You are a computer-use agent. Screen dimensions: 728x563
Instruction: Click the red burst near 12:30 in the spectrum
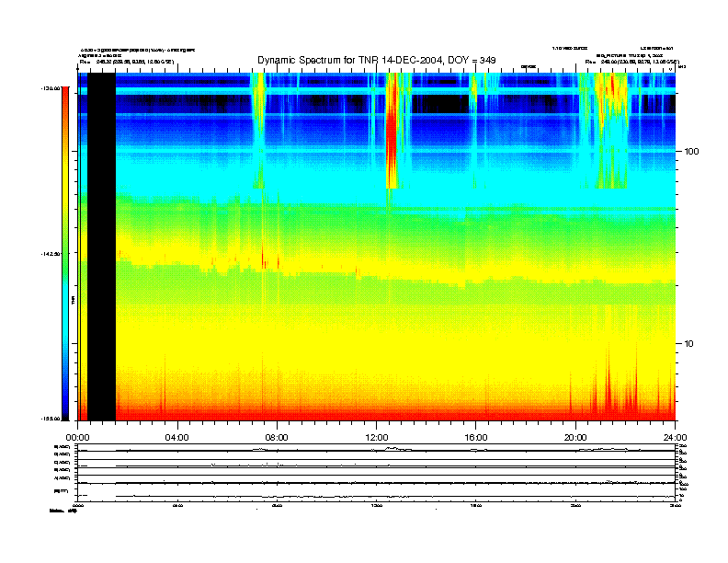392,130
